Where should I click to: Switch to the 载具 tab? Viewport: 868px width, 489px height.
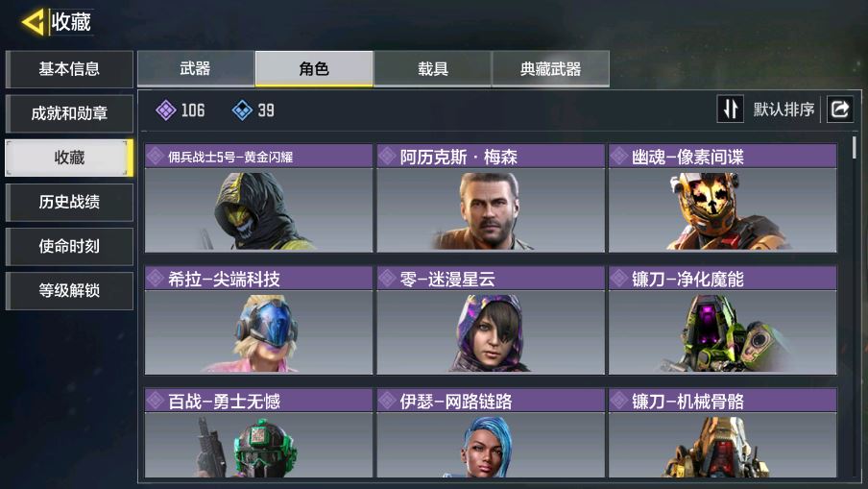[x=432, y=68]
